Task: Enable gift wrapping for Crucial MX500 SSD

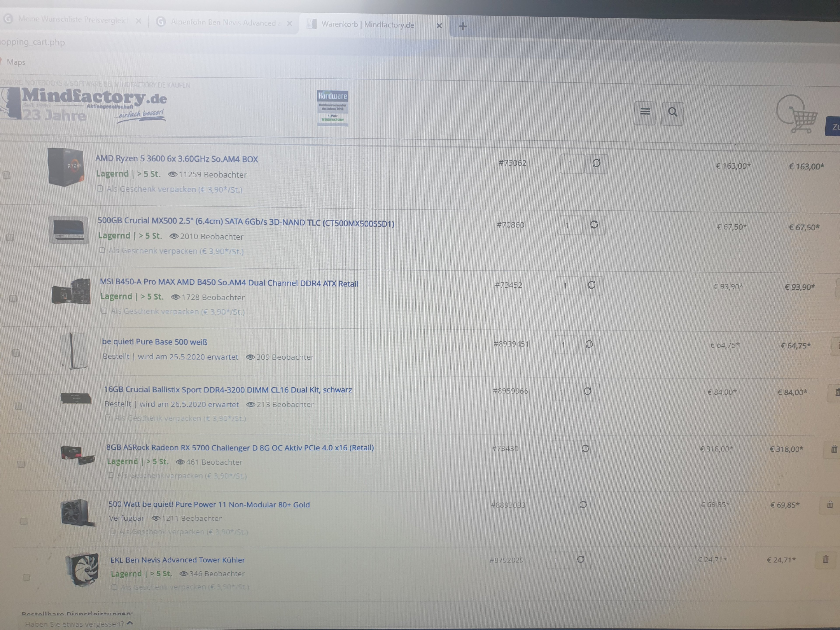Action: pos(102,250)
